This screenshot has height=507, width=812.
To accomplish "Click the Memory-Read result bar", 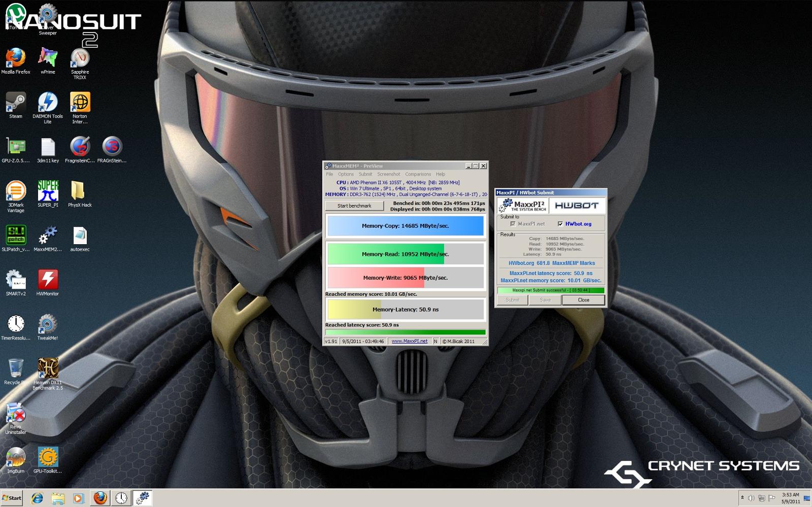I will click(405, 254).
